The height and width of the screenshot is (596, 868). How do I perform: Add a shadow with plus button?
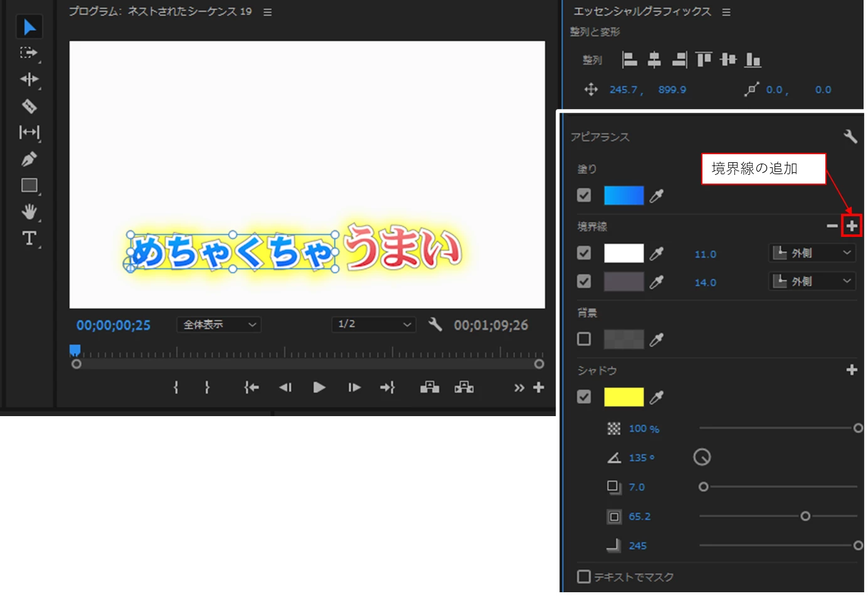852,370
